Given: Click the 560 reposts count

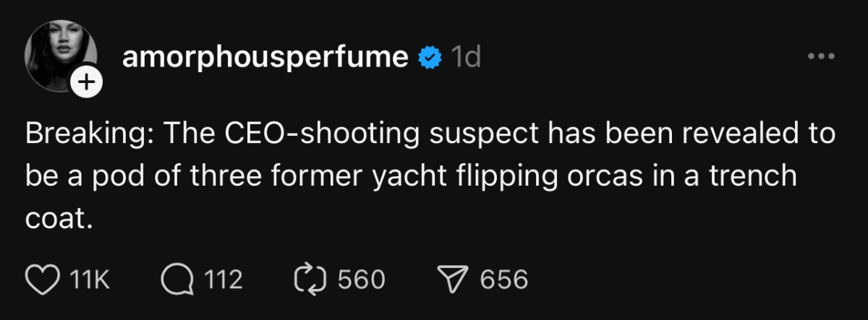Looking at the screenshot, I should (x=362, y=280).
